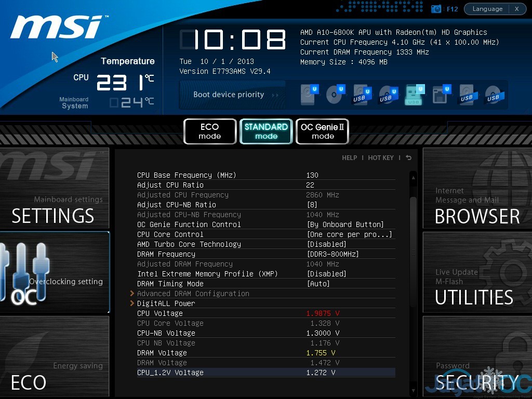
Task: Click the CPU temperature reading
Action: tap(125, 83)
